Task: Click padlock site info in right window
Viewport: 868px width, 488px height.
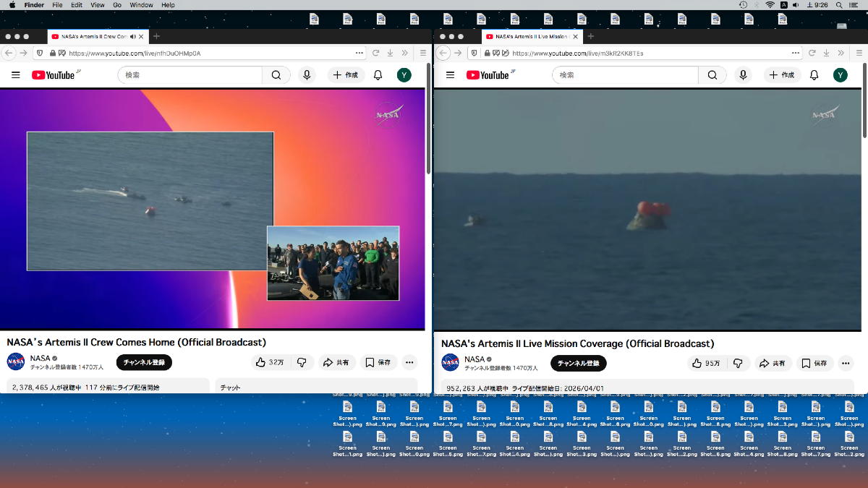Action: 488,53
